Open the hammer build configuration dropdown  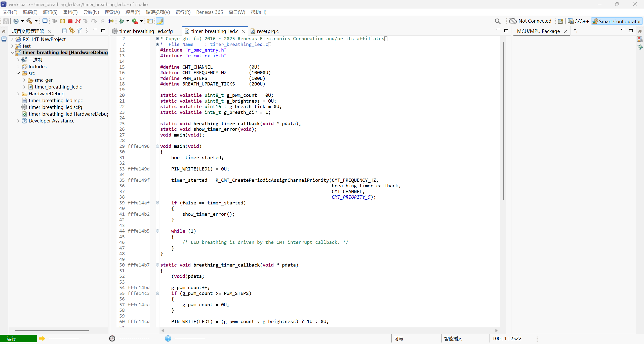coord(36,21)
